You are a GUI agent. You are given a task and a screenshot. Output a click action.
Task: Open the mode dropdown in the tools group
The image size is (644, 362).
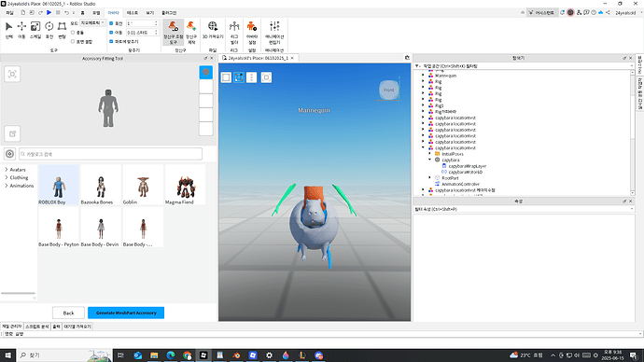click(x=92, y=23)
